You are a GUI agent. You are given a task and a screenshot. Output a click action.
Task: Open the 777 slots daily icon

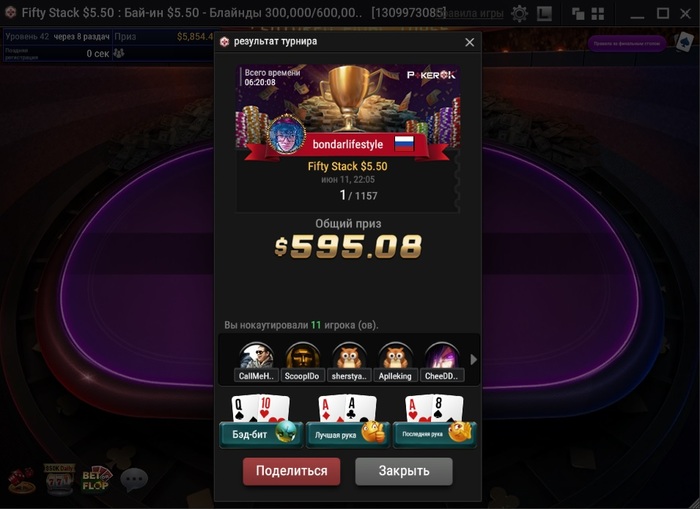(59, 479)
